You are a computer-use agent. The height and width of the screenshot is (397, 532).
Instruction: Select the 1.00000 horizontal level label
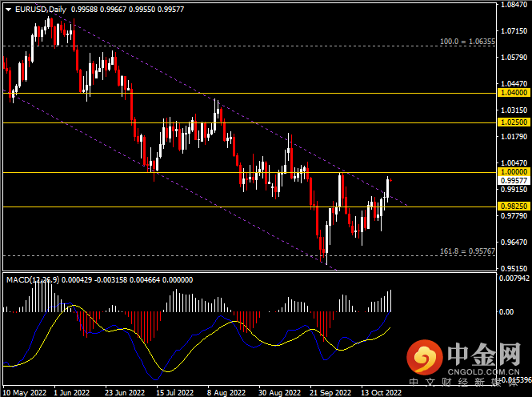pyautogui.click(x=514, y=172)
